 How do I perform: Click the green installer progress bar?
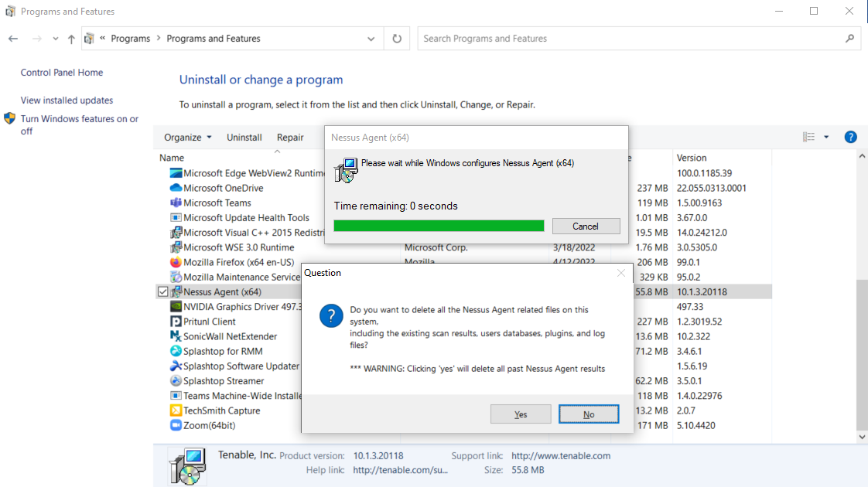pos(439,226)
